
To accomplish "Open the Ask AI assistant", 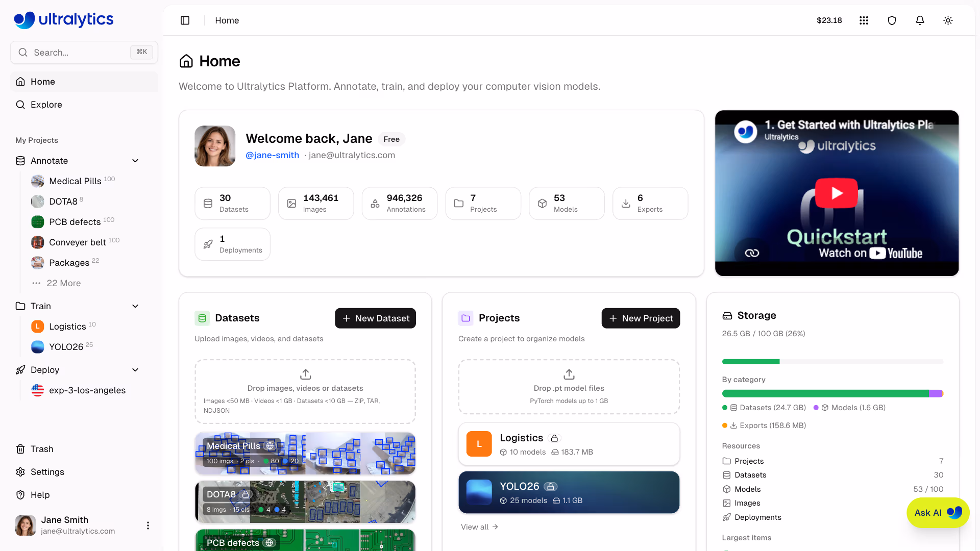I will click(x=938, y=513).
